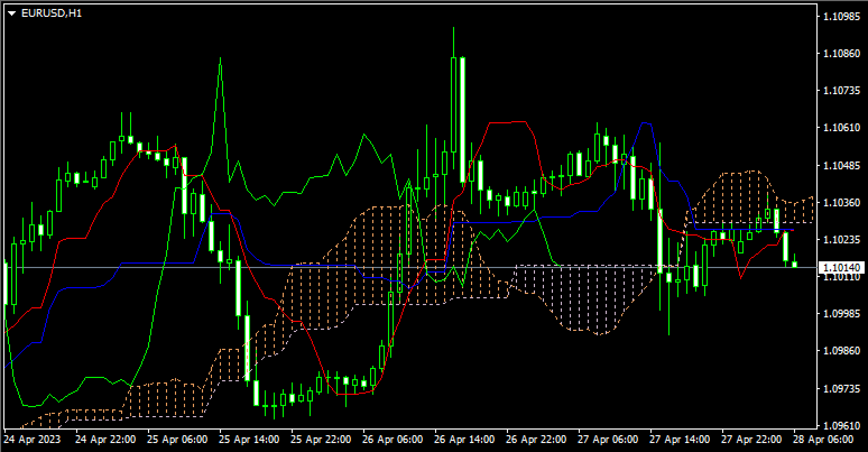Click the 26 Apr 14:00 time label
Viewport: 868px width, 452px height.
coord(464,439)
